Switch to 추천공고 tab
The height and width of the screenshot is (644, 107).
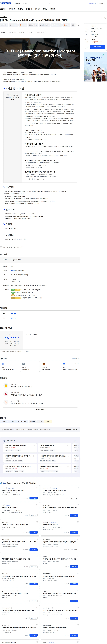(30, 32)
